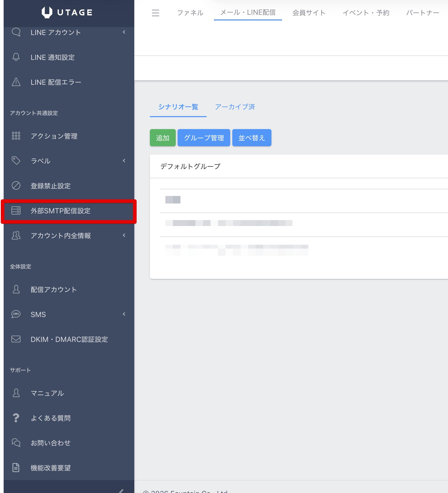Open the 会員サイト top menu
This screenshot has width=448, height=493.
pyautogui.click(x=309, y=13)
